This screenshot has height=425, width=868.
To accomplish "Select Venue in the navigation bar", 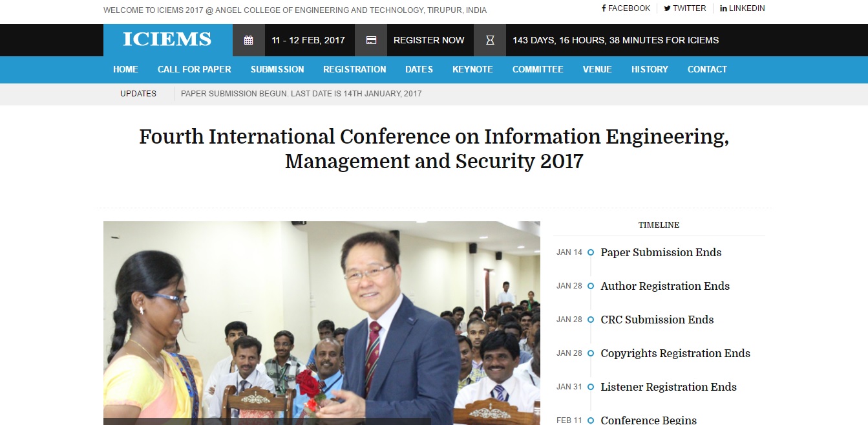I will point(597,69).
